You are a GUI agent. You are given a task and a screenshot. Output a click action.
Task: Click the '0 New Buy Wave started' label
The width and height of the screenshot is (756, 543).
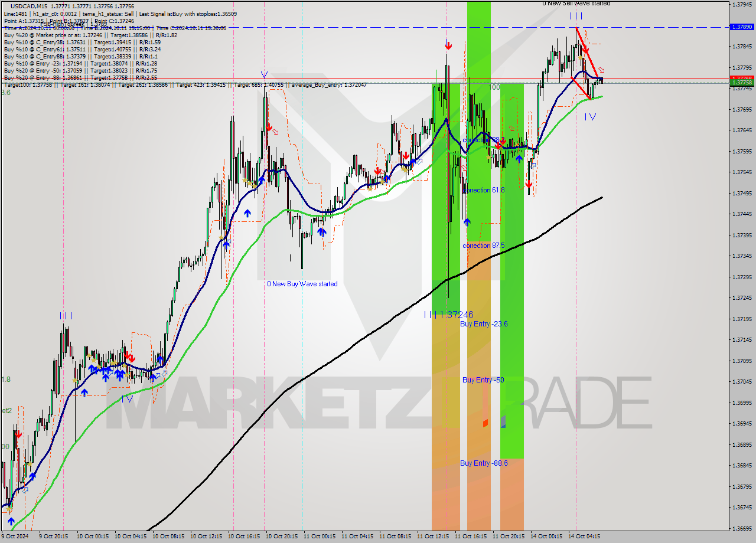[x=302, y=284]
